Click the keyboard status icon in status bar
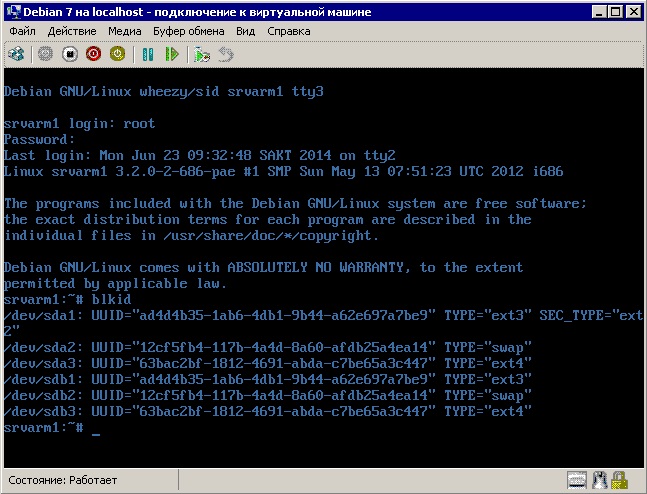 [x=577, y=480]
